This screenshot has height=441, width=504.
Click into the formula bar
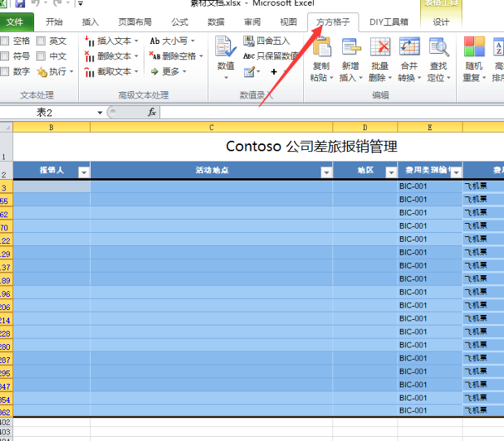332,112
